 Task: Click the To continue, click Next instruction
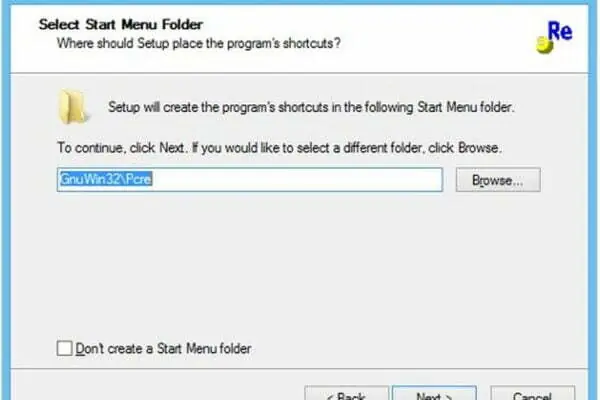[279, 148]
